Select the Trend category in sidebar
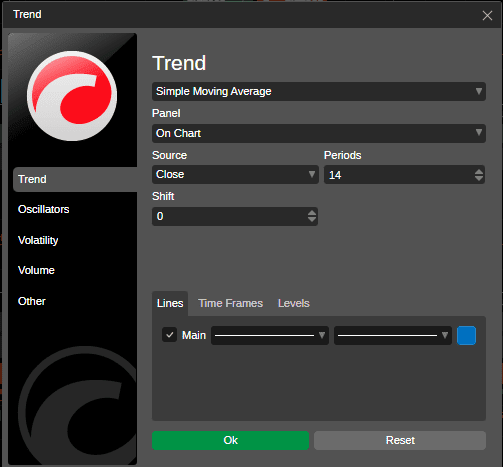503x467 pixels. coord(75,179)
